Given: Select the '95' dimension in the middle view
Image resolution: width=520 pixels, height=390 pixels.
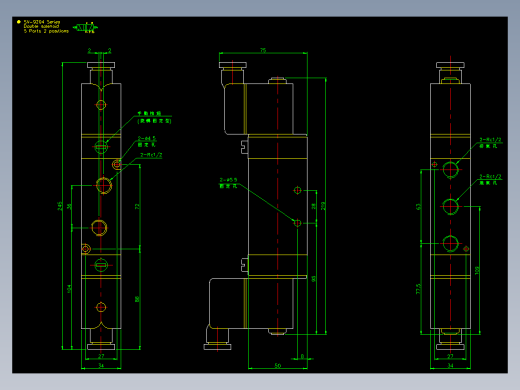Looking at the screenshot, I should 313,279.
